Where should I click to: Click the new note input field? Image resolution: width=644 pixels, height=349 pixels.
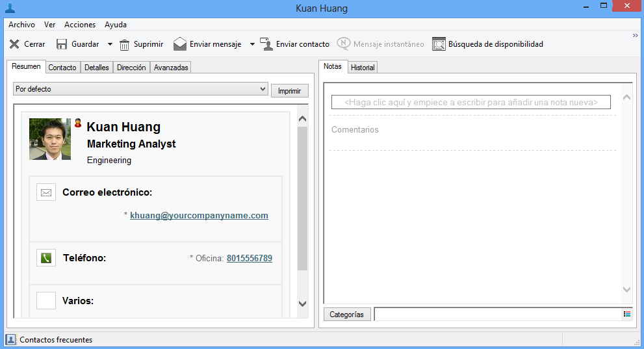pos(471,102)
